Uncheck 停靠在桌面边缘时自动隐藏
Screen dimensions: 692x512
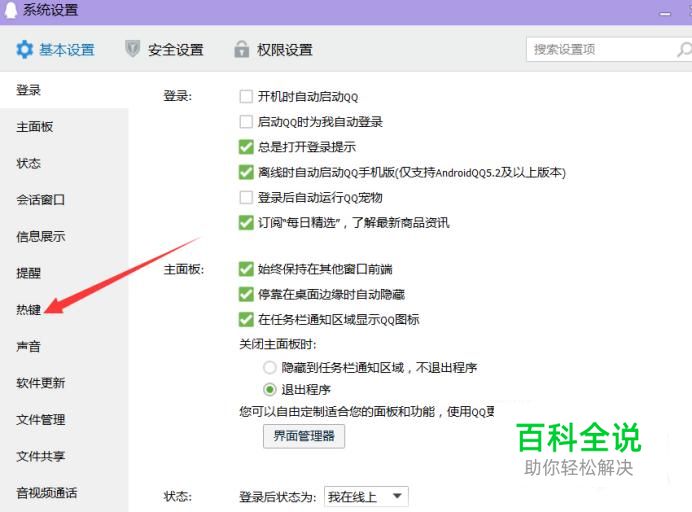pos(246,294)
